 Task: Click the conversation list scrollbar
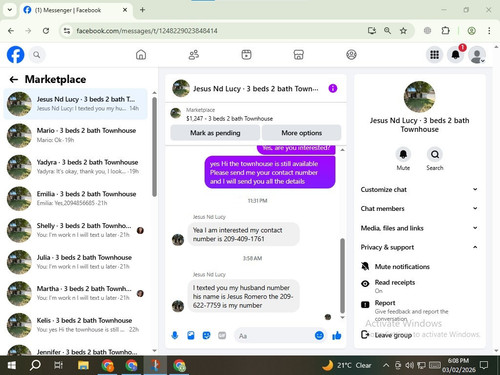pos(154,147)
